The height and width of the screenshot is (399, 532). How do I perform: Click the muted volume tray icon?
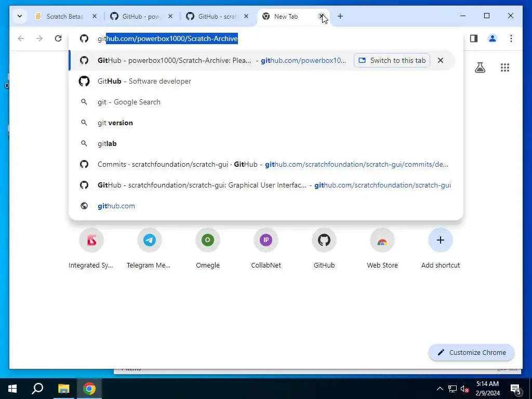(x=464, y=389)
